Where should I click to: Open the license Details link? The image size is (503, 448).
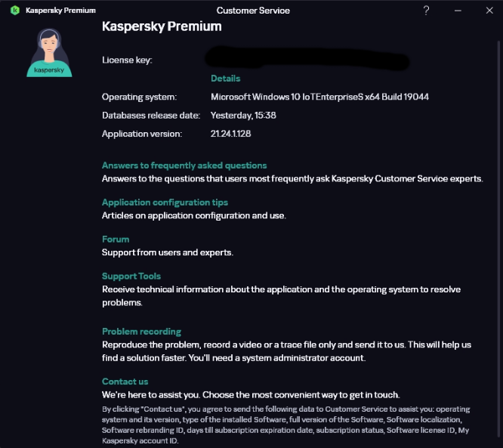click(225, 79)
